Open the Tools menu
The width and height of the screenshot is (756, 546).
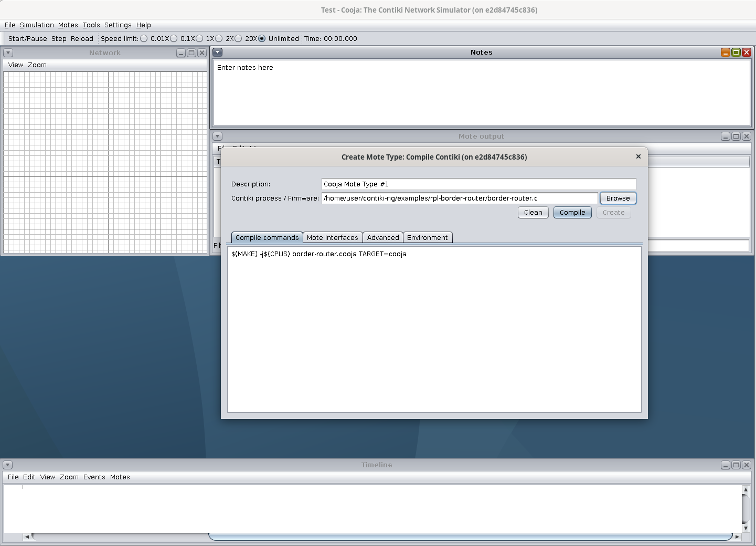coord(91,25)
